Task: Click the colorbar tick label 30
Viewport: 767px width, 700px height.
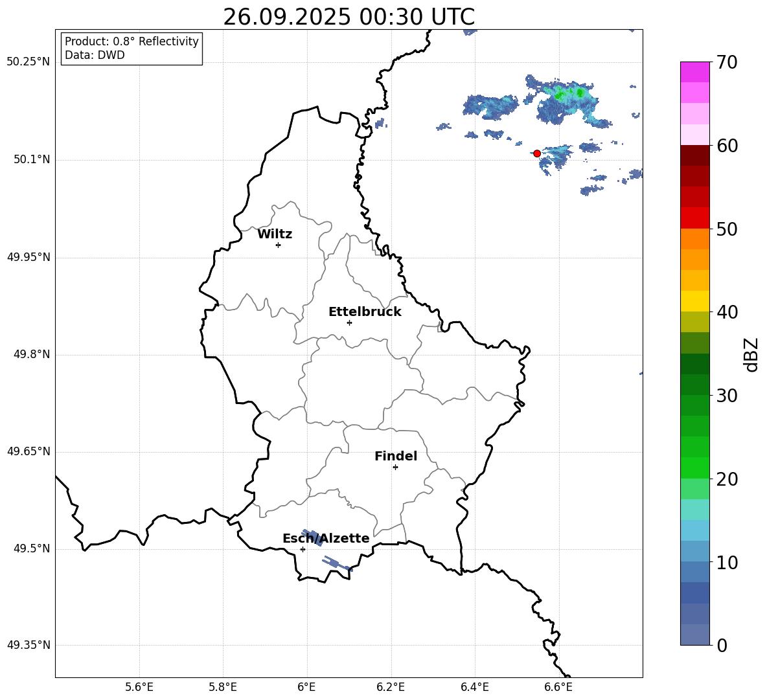Action: [727, 396]
